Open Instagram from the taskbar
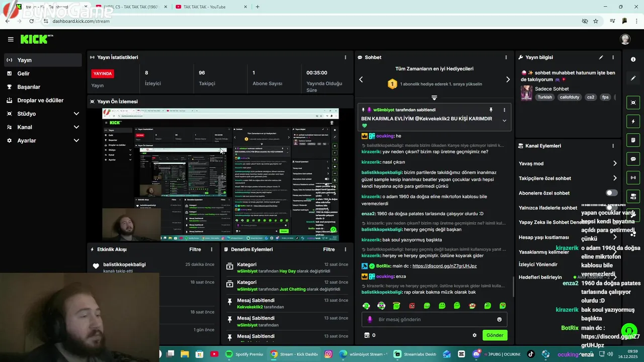 click(329, 354)
